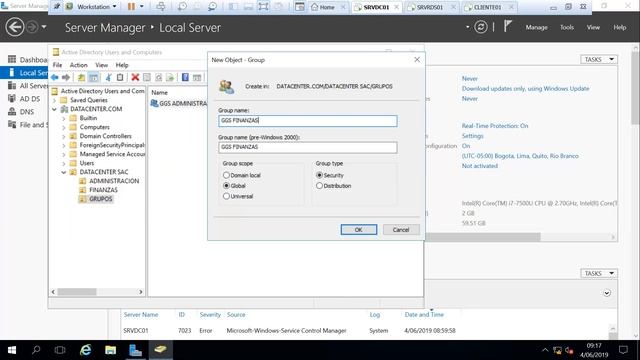This screenshot has width=640, height=360.
Task: Open the Server Manager Manage menu
Action: pyautogui.click(x=536, y=27)
